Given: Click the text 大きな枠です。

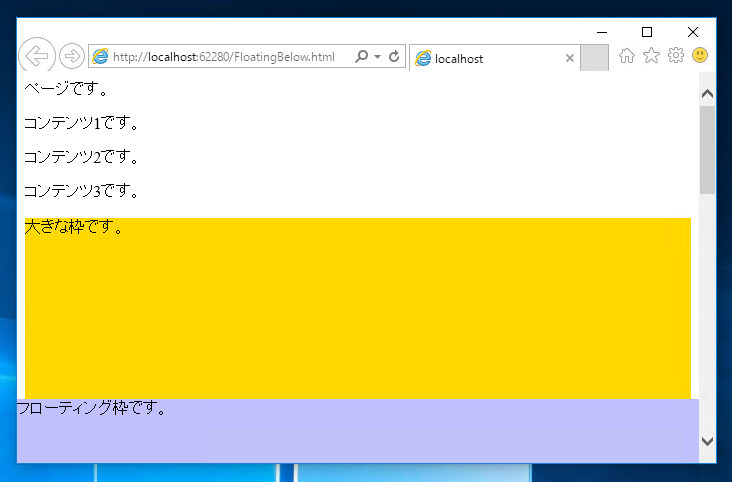Looking at the screenshot, I should click(x=73, y=227).
